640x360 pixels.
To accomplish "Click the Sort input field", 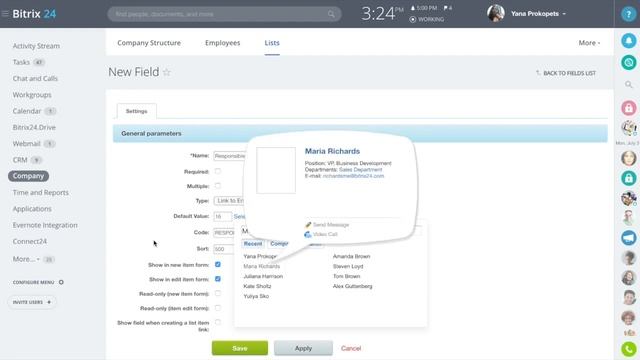I will coord(224,249).
